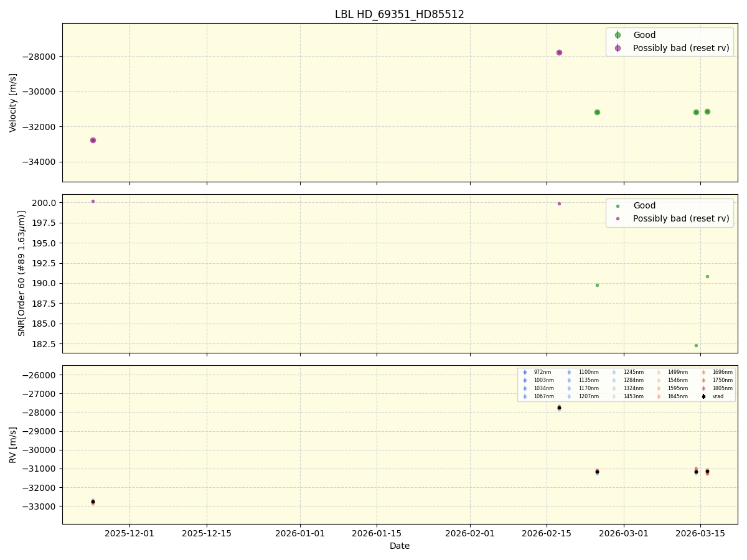The width and height of the screenshot is (747, 560).
Task: Click the vrad legend label text
Action: pyautogui.click(x=717, y=396)
